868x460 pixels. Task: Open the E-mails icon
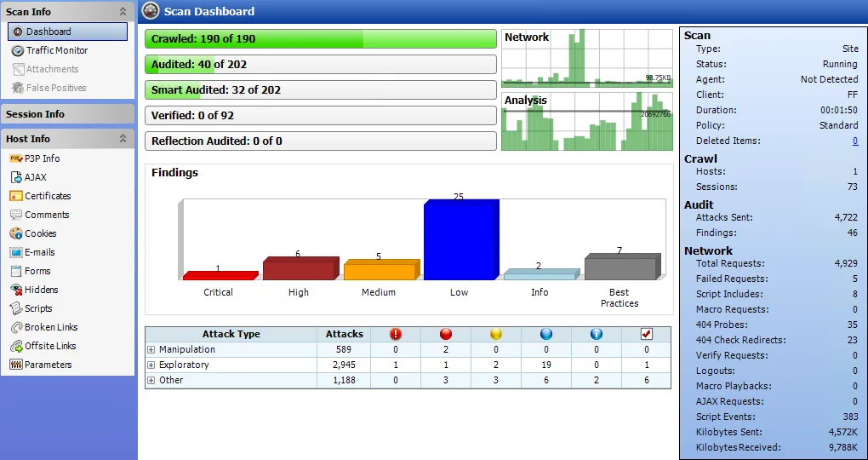click(15, 252)
